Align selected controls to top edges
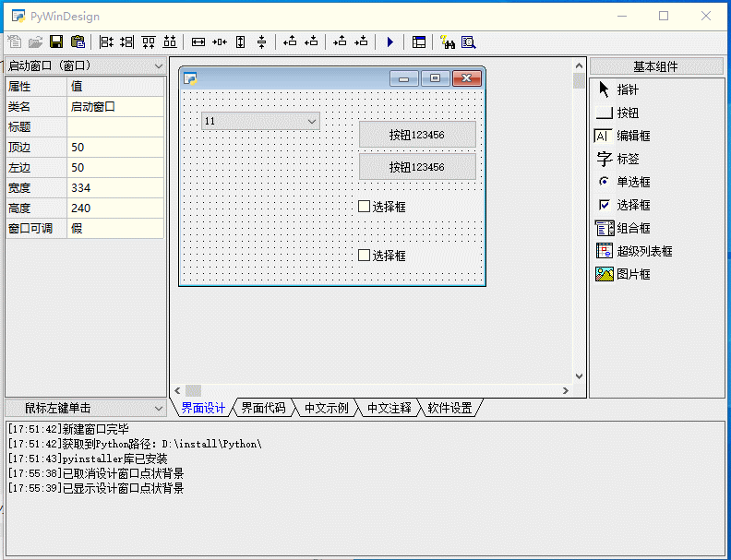Image resolution: width=731 pixels, height=560 pixels. 149,42
